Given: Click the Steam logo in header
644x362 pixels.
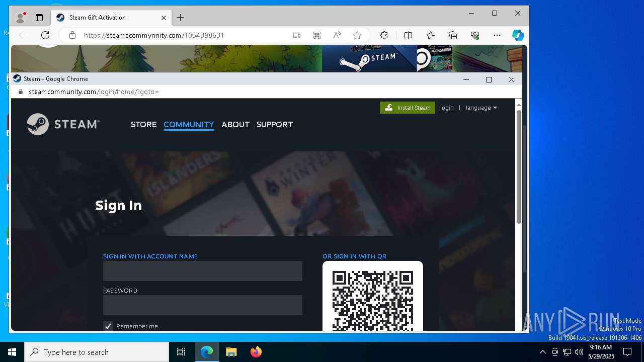Looking at the screenshot, I should pos(63,124).
